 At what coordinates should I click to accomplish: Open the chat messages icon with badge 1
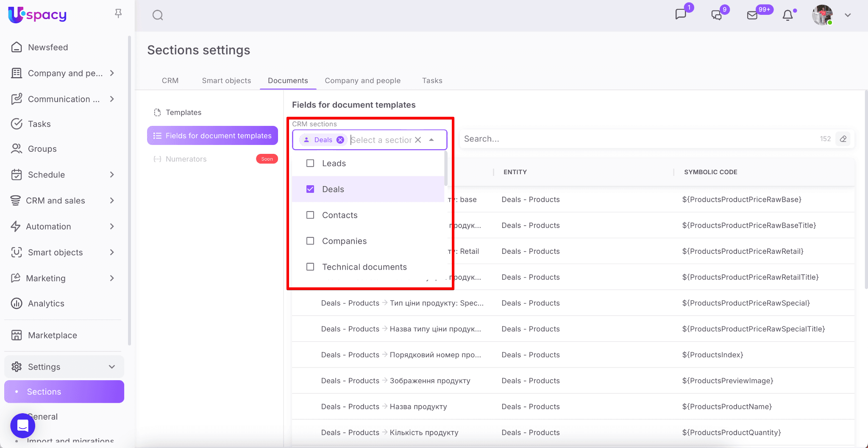[680, 15]
